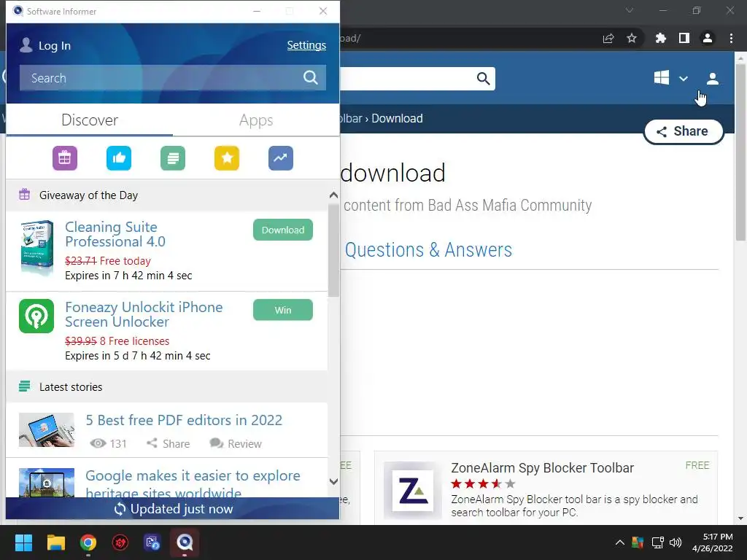Open 5 Best free PDF editors story
This screenshot has height=560, width=747.
tap(184, 420)
